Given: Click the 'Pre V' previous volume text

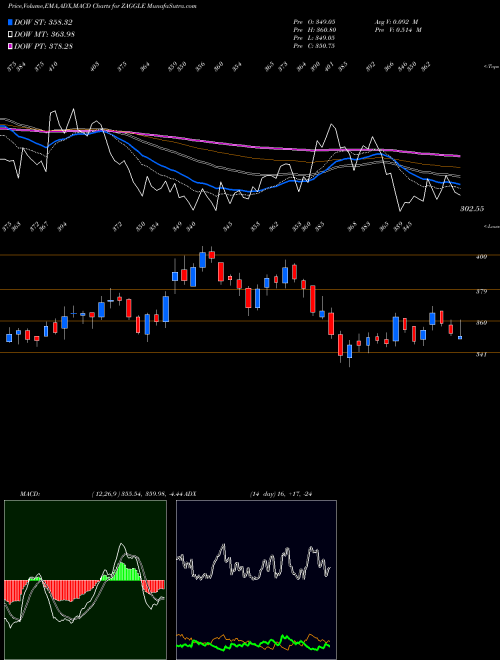Looking at the screenshot, I should click(x=398, y=29).
